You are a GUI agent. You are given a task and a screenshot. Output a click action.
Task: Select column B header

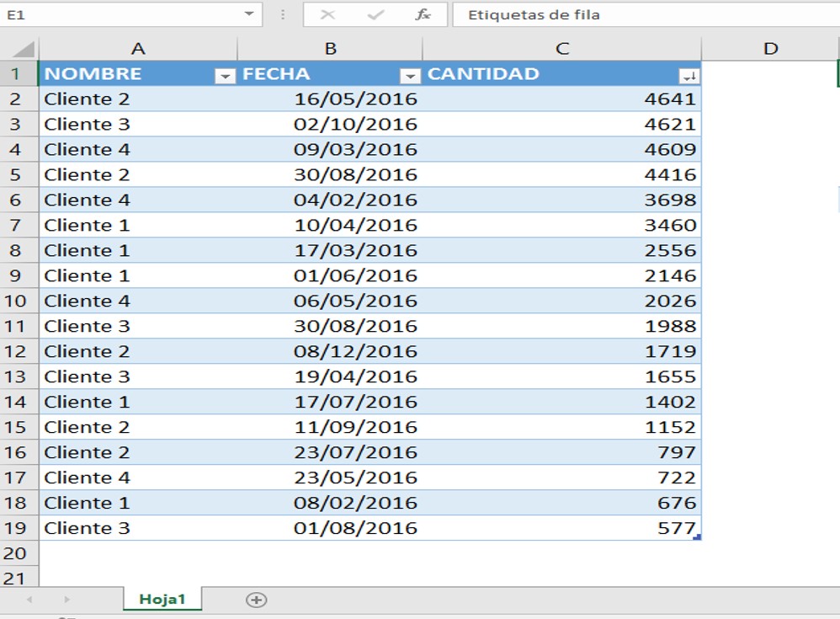(x=330, y=49)
